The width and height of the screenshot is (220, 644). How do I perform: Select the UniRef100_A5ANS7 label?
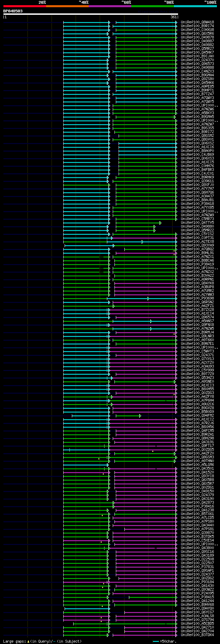[x=197, y=321]
